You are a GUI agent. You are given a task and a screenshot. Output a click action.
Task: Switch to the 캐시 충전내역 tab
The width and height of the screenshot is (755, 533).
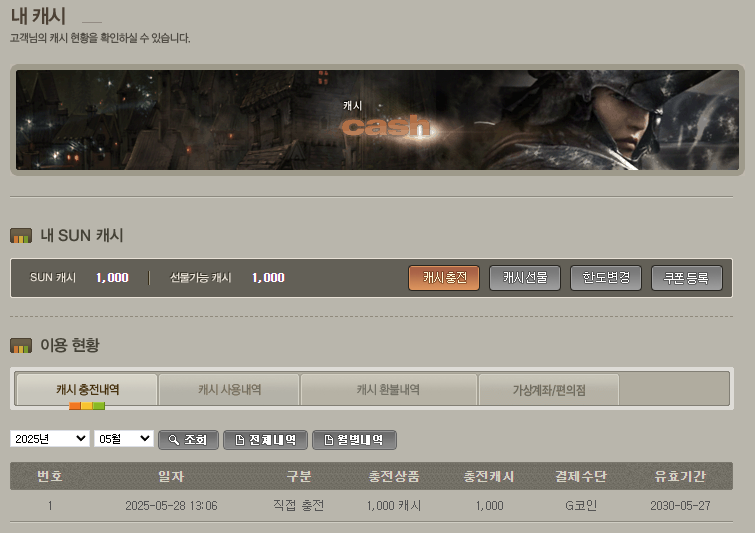pos(87,390)
